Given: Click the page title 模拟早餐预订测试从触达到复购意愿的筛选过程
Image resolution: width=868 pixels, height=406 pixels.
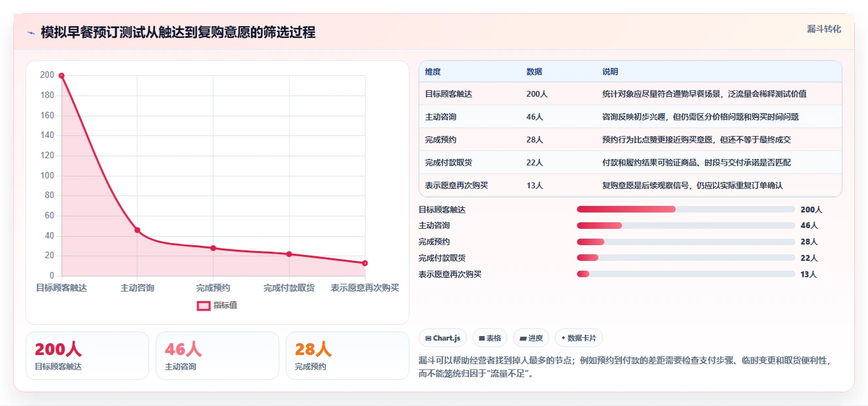Looking at the screenshot, I should coord(178,32).
